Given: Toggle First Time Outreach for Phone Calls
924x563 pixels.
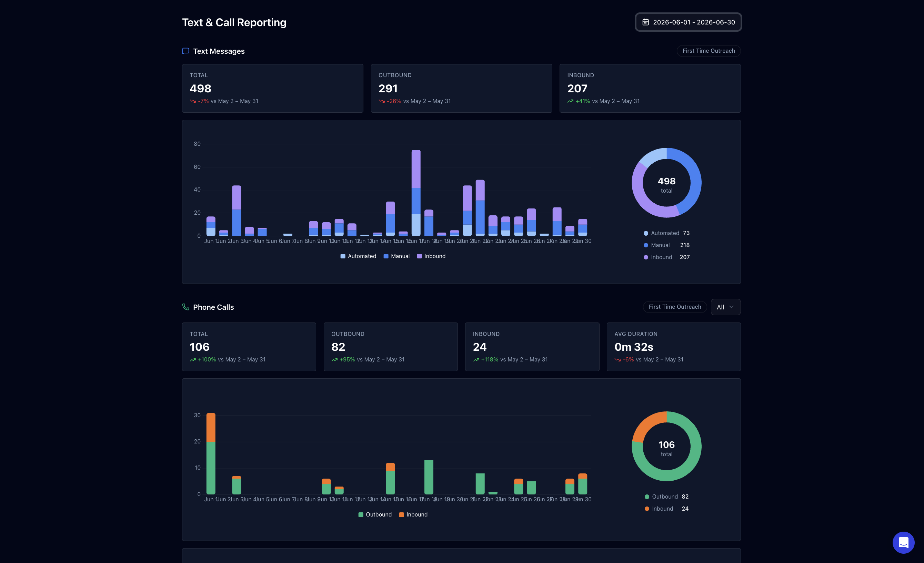Looking at the screenshot, I should pos(675,307).
